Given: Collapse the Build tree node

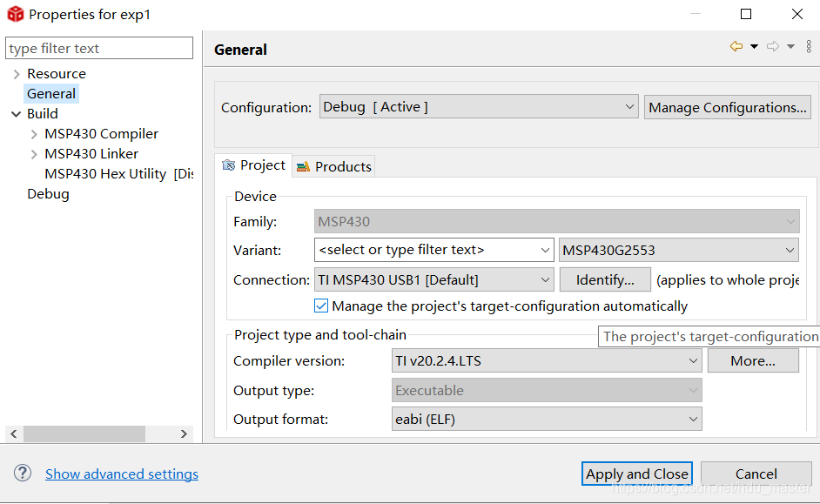Looking at the screenshot, I should click(17, 114).
